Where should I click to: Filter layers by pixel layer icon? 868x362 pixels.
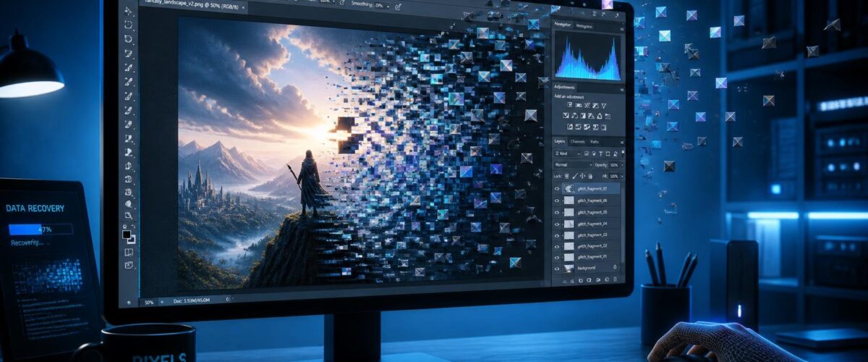pos(587,153)
